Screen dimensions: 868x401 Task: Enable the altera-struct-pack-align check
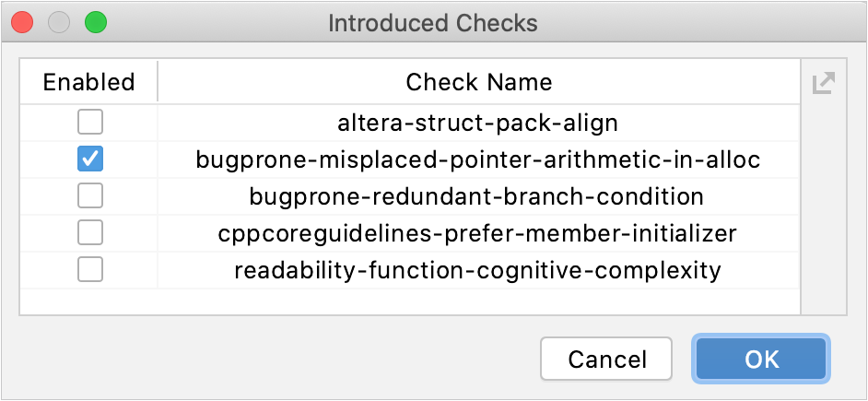tap(90, 122)
